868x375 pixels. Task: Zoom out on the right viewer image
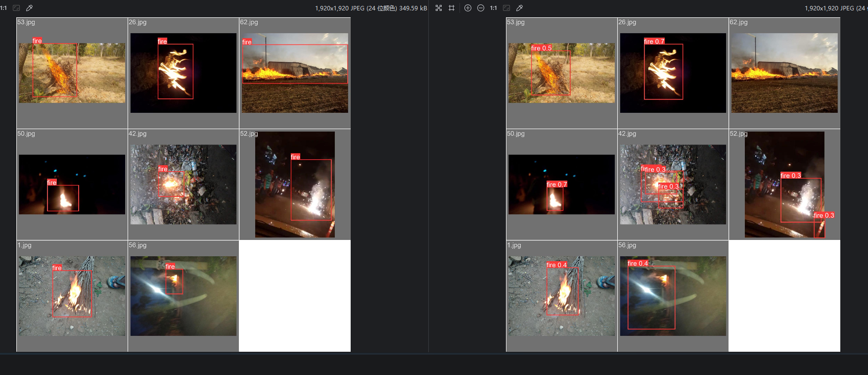[481, 8]
